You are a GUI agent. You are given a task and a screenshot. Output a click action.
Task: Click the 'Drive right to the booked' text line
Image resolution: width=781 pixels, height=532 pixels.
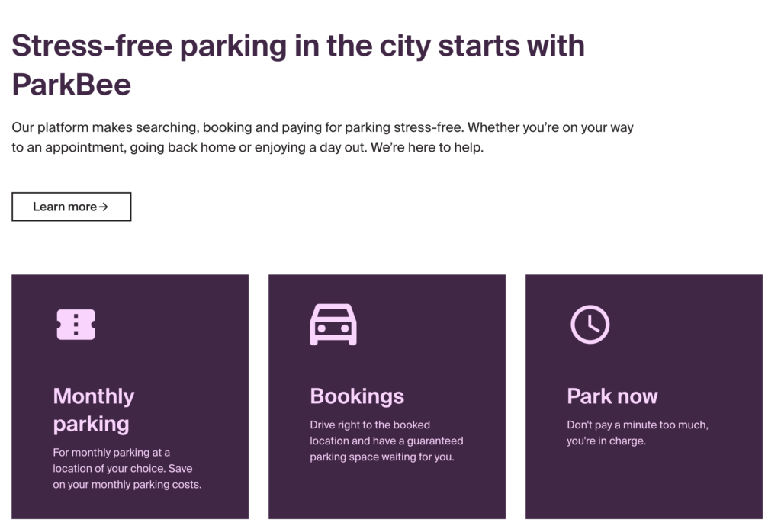pos(370,425)
